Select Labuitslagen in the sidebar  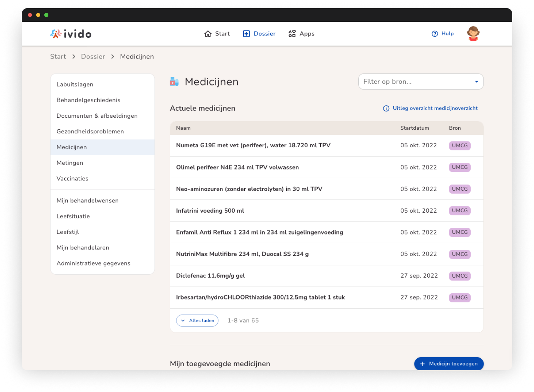coord(103,84)
